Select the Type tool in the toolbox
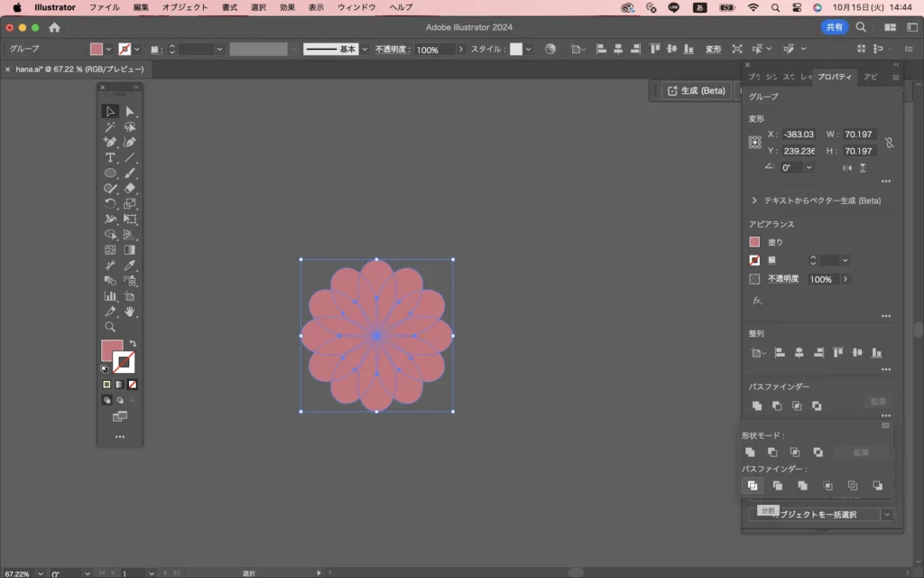Screen dimensions: 924x578 [110, 157]
